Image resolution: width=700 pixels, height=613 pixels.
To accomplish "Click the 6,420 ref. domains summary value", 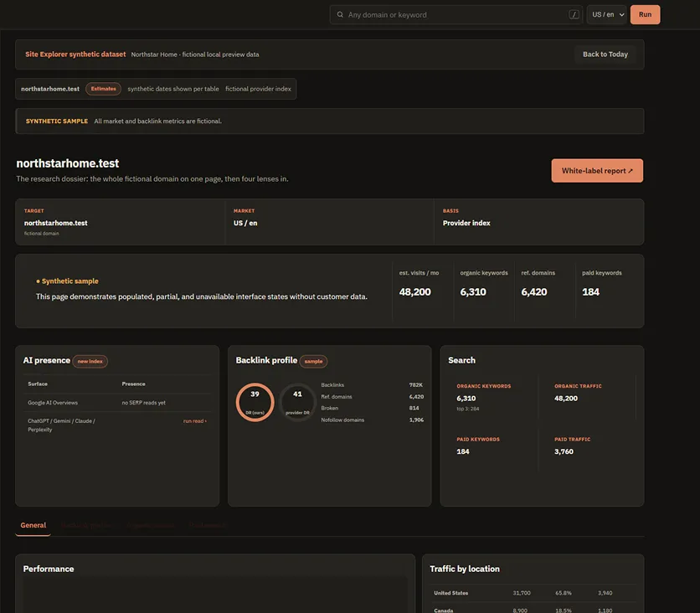I will (x=534, y=292).
